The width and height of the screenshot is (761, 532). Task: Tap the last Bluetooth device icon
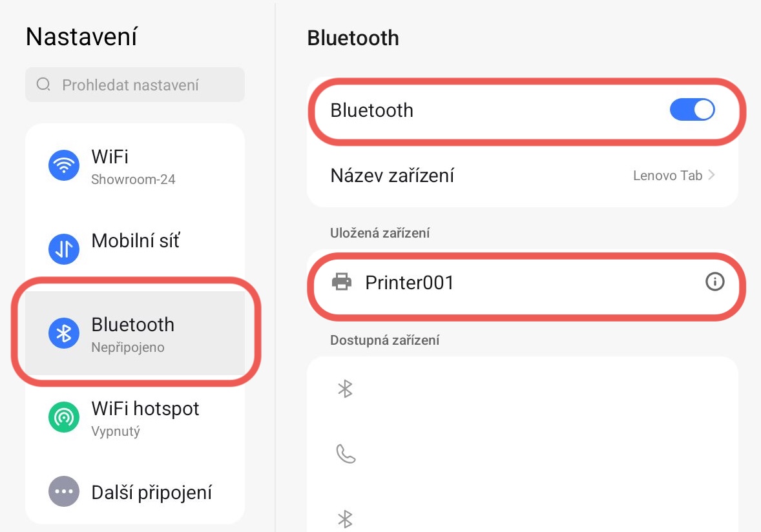pos(346,518)
